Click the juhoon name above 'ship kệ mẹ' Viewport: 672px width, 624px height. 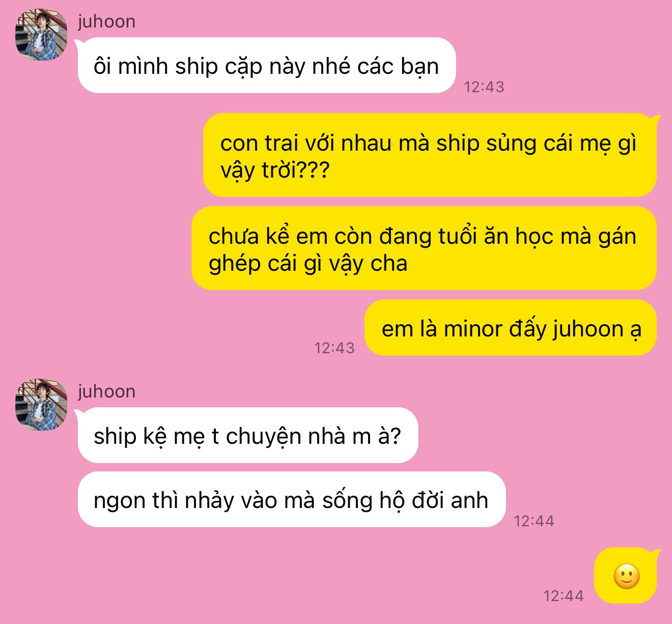pyautogui.click(x=106, y=392)
